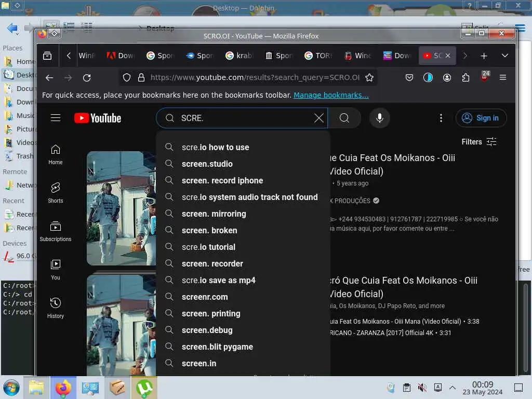Open uTorrent taskbar icon
The width and height of the screenshot is (532, 399).
pyautogui.click(x=145, y=388)
